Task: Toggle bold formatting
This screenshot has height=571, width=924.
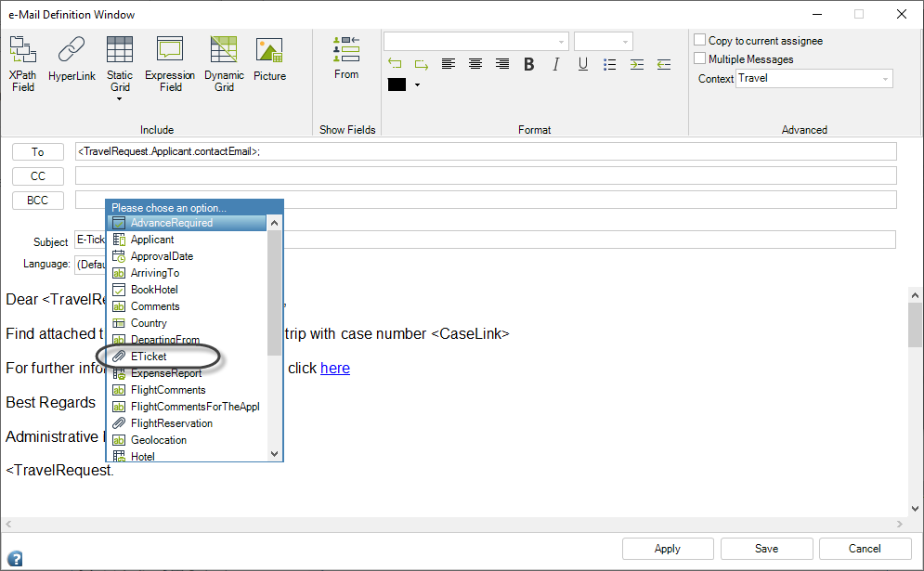Action: point(528,64)
